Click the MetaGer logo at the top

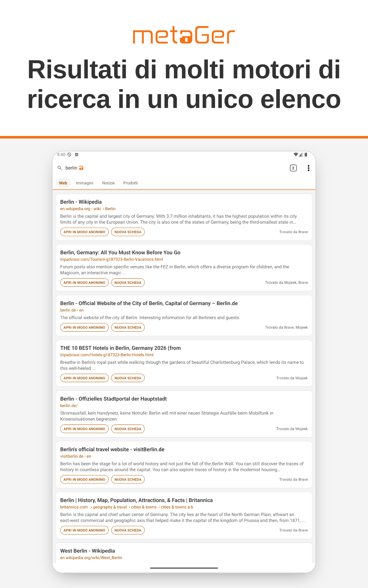tap(184, 35)
